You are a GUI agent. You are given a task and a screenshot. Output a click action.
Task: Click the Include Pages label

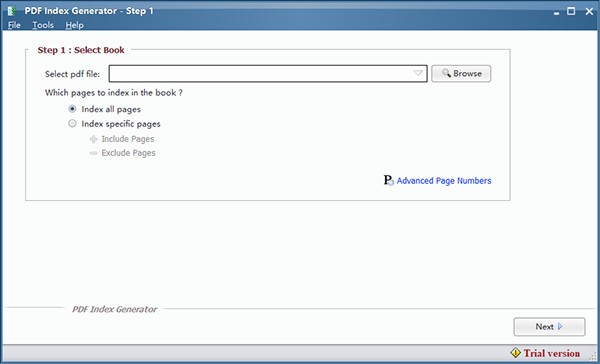(x=128, y=139)
